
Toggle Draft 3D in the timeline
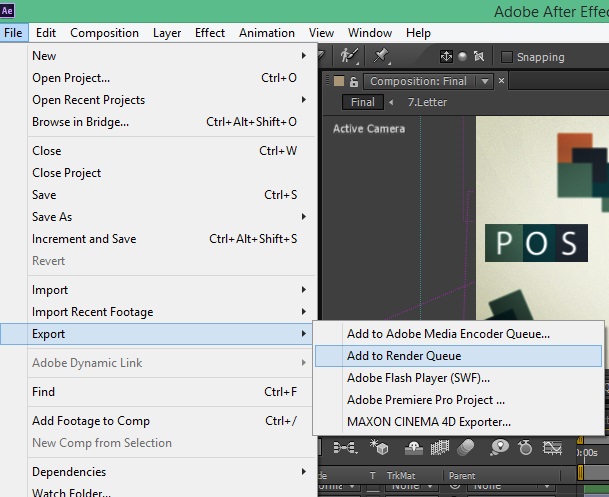pyautogui.click(x=379, y=448)
